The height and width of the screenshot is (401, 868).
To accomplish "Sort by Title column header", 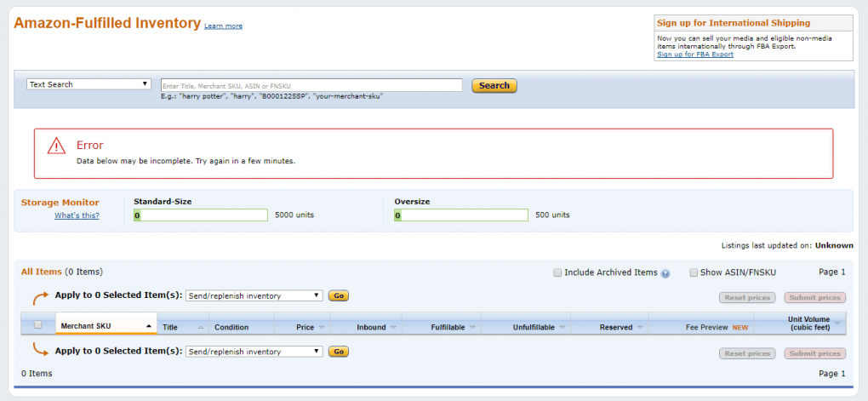I will (x=170, y=328).
